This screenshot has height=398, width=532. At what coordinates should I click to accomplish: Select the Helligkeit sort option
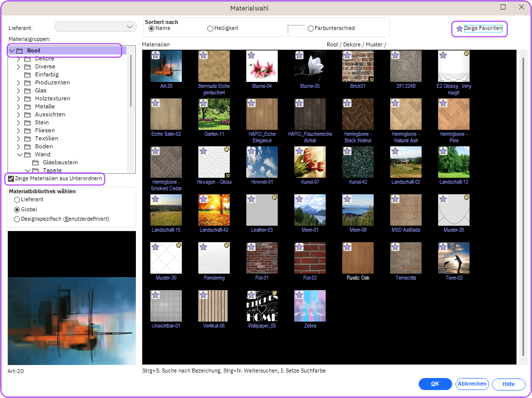coord(210,28)
